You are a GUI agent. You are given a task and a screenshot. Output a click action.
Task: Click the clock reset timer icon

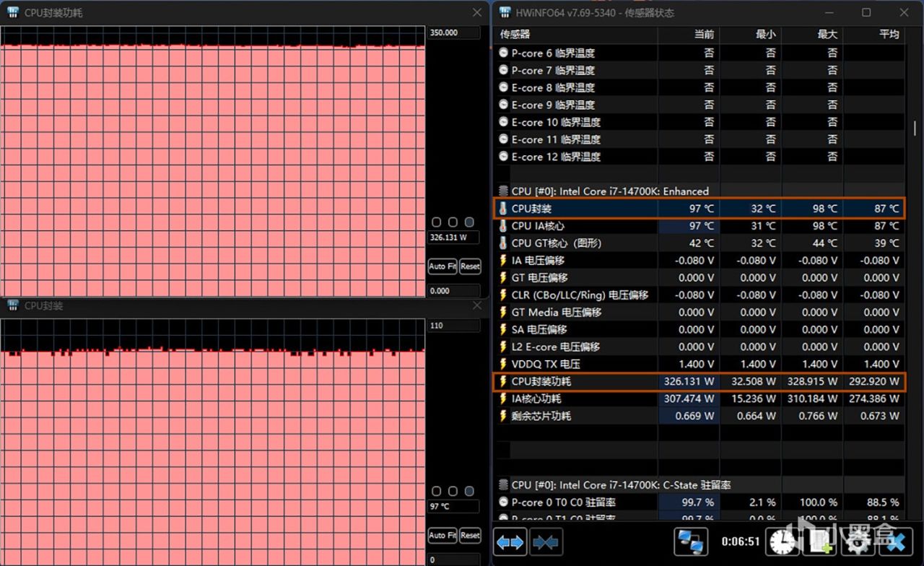781,541
